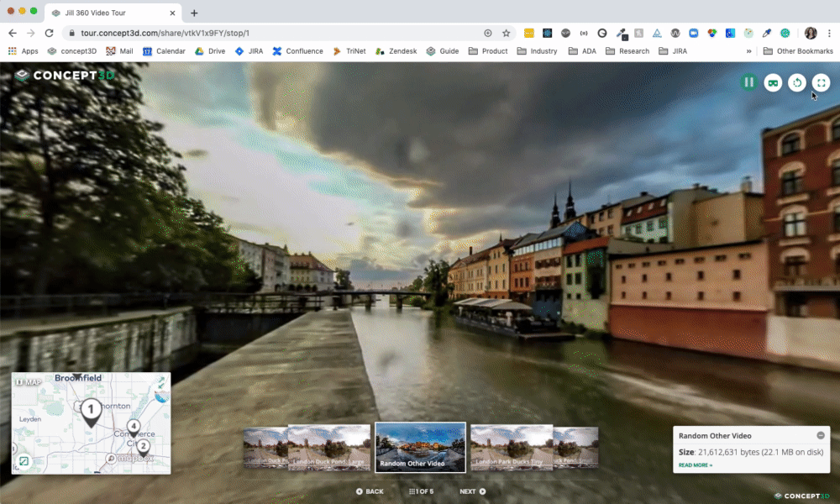Enter fullscreen tour view

tap(821, 82)
